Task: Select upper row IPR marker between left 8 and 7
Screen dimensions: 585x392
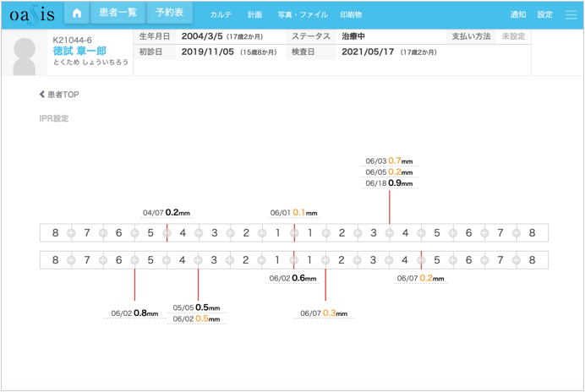Action: pyautogui.click(x=71, y=233)
